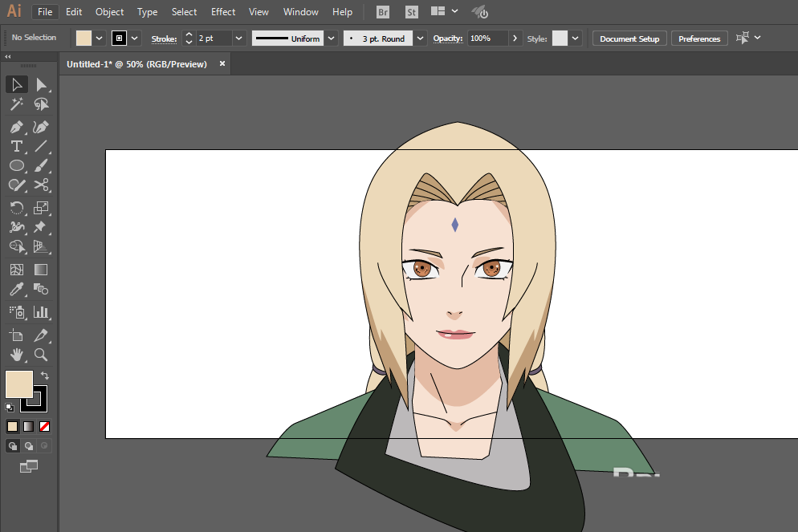Open Adobe Bridge via Br icon
Screen dimensions: 798x532
point(383,12)
